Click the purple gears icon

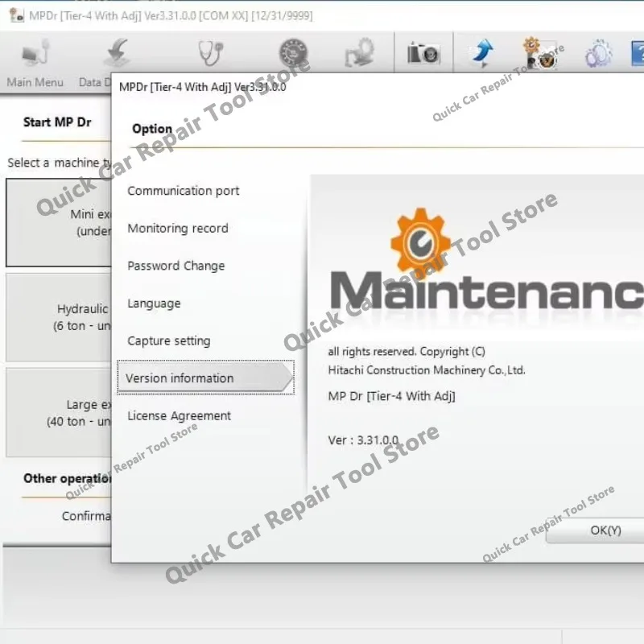(598, 53)
